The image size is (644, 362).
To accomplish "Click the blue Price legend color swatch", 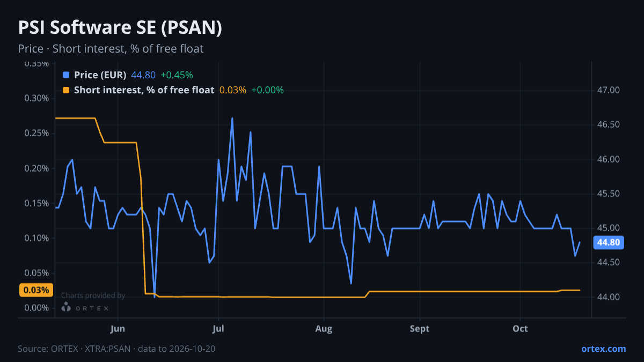I will tap(66, 75).
